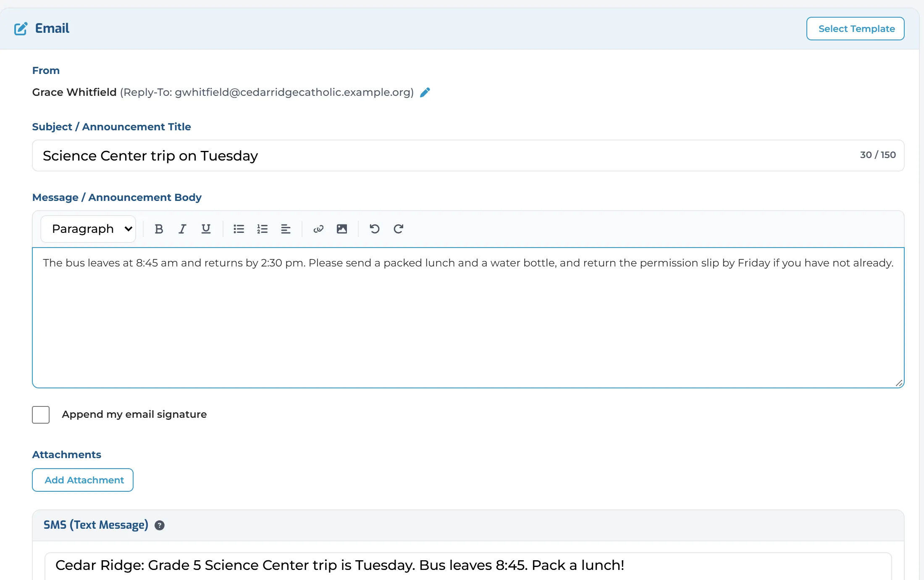Undo the last edit
Viewport: 924px width, 580px height.
tap(375, 229)
